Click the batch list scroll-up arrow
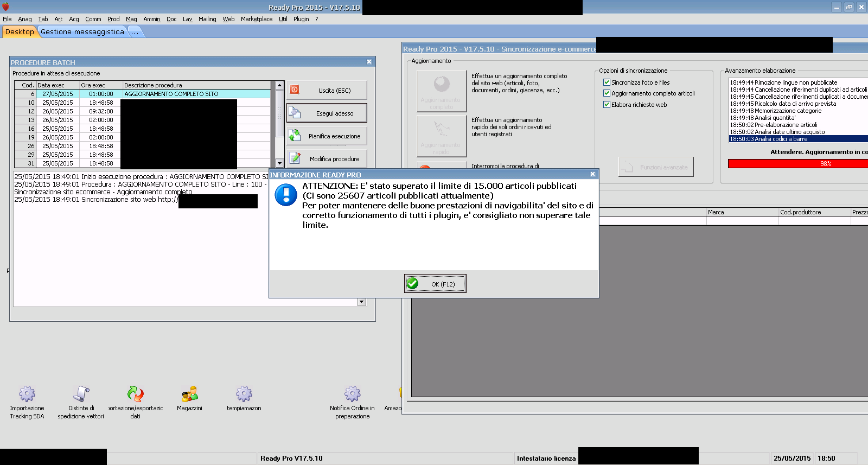 tap(279, 85)
